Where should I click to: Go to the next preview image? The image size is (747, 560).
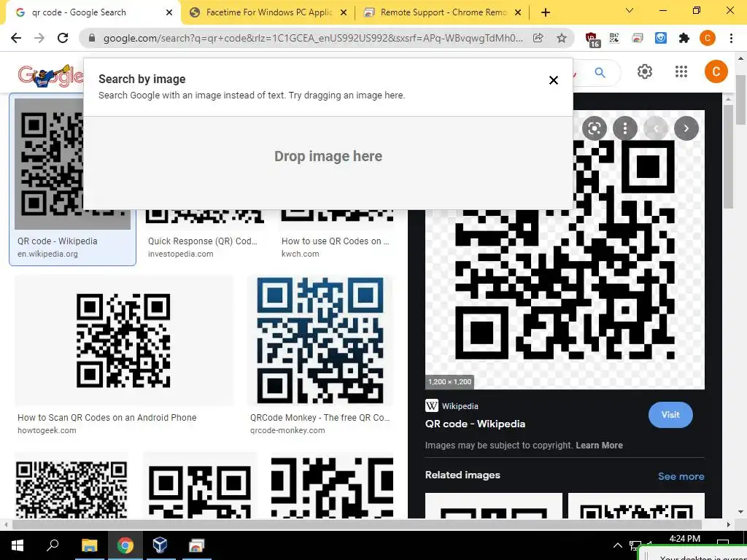[x=686, y=128]
